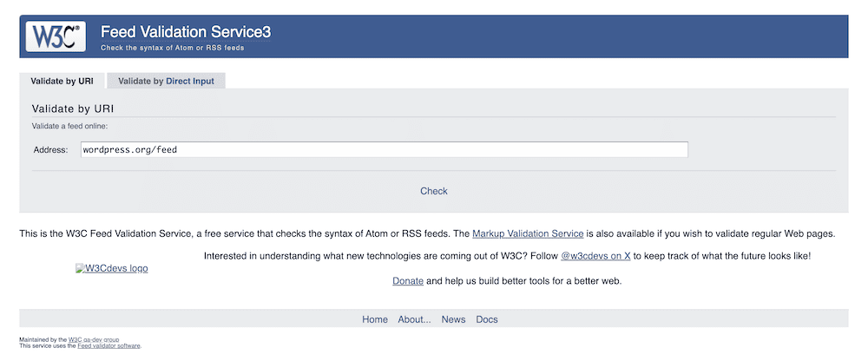Screen dimensions: 868x361
Task: Click the header tagline about Atom or RSS
Action: 173,48
